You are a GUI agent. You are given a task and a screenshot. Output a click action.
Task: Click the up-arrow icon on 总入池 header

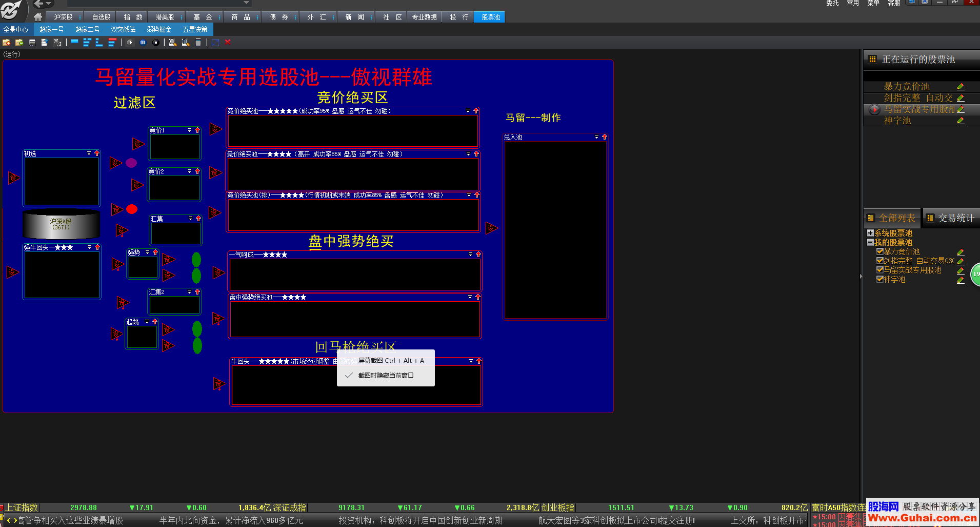[605, 137]
